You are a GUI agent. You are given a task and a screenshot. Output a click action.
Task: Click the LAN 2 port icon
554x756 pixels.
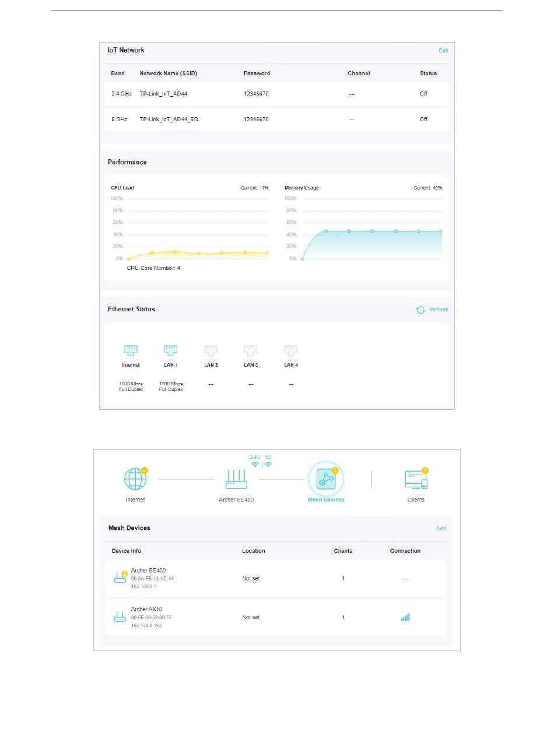click(x=211, y=350)
